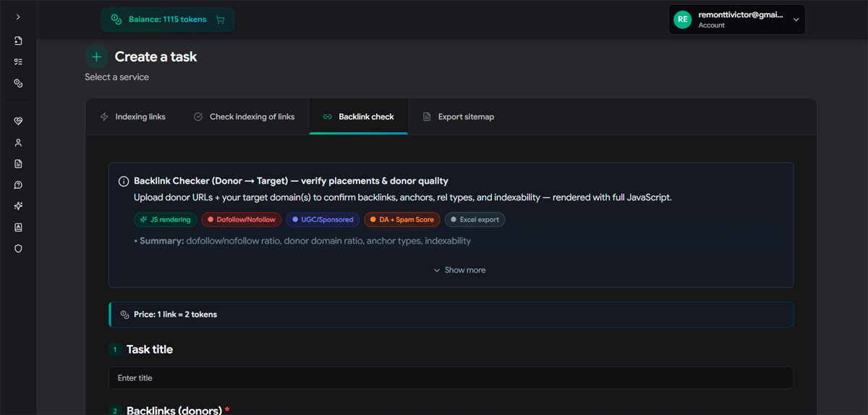Expand the sidebar with the chevron arrow

18,17
